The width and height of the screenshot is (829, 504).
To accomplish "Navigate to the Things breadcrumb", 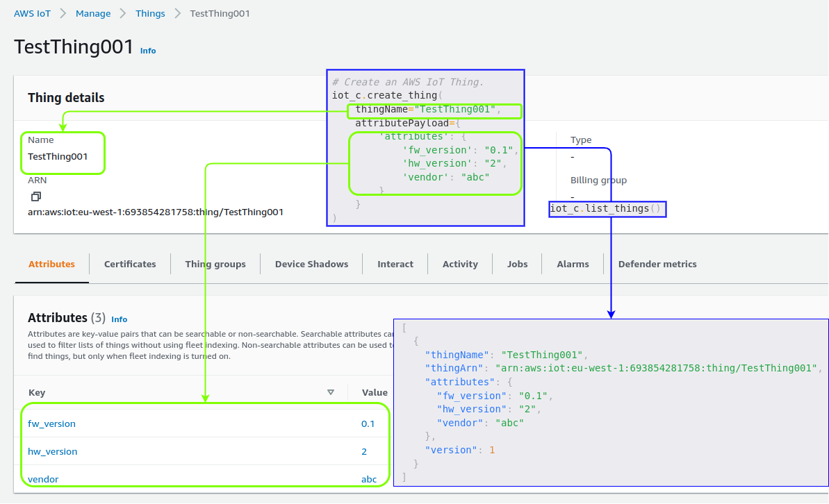I will click(150, 13).
